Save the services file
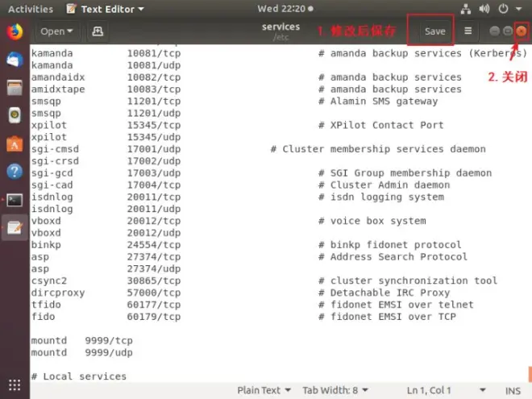The height and width of the screenshot is (399, 532). (435, 31)
